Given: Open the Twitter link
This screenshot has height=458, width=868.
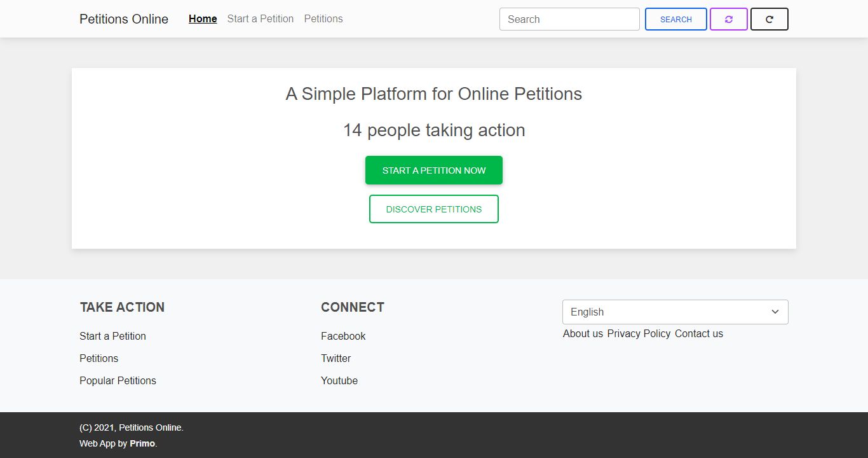Looking at the screenshot, I should (336, 358).
